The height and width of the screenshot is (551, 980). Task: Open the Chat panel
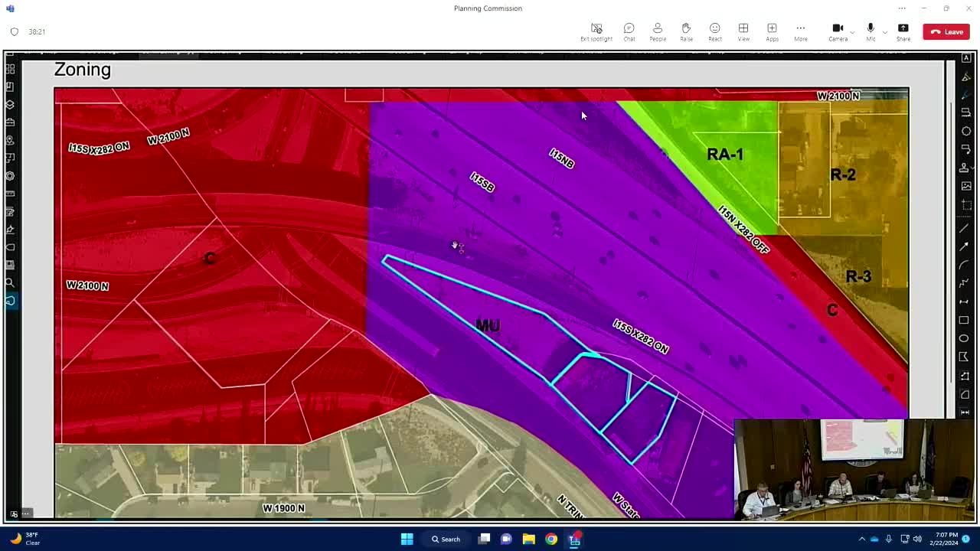(629, 31)
